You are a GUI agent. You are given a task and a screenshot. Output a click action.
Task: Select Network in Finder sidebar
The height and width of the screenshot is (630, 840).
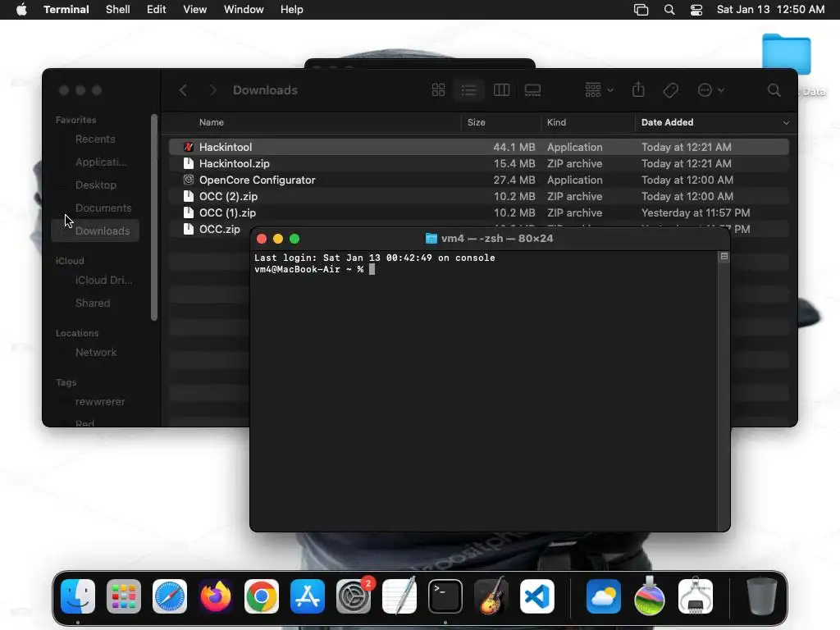[95, 353]
